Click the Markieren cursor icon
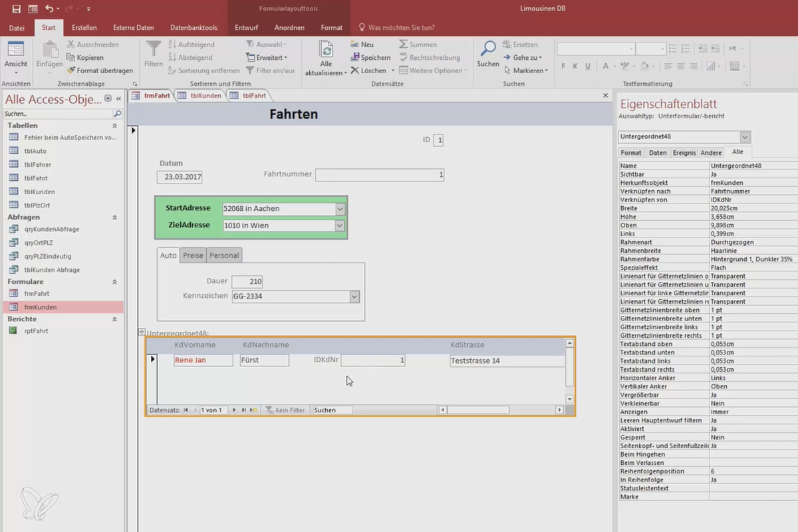The width and height of the screenshot is (798, 532). pos(506,70)
